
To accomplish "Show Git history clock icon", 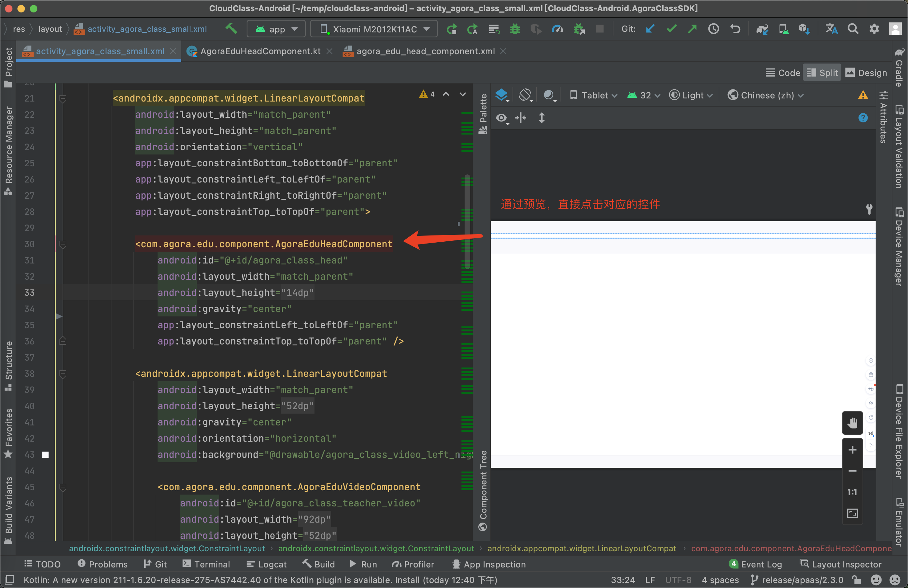I will (x=713, y=29).
